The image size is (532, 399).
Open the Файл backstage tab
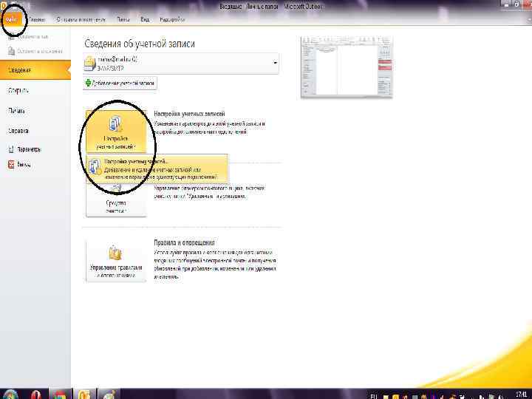(11, 20)
